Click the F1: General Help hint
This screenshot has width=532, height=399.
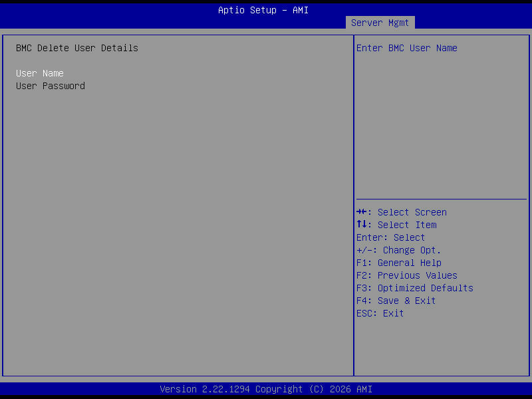(x=398, y=263)
